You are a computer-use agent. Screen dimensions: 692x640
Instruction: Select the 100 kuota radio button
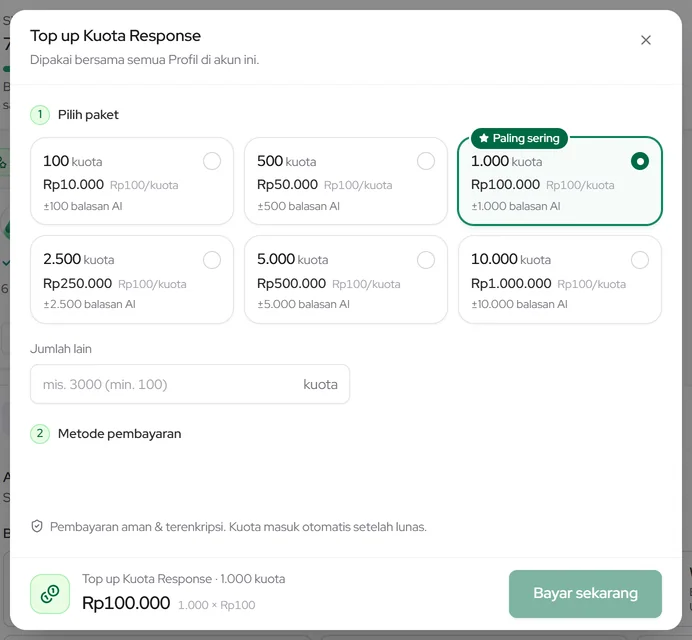pyautogui.click(x=212, y=161)
